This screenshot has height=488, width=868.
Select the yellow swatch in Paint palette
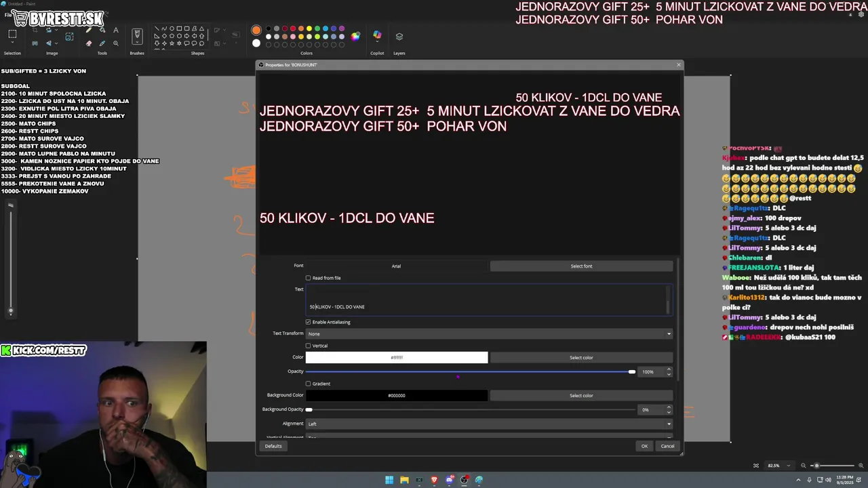(x=309, y=28)
